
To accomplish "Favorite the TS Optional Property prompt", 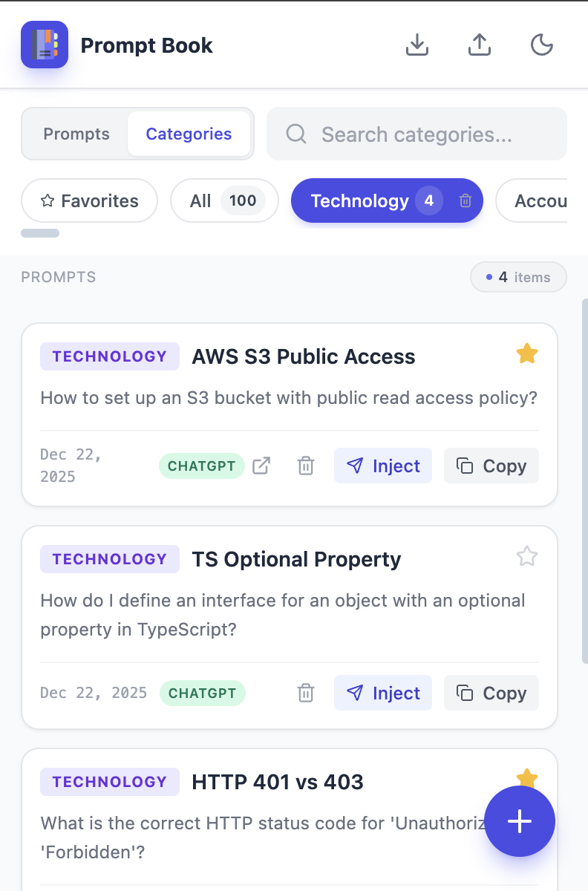I will [x=527, y=556].
